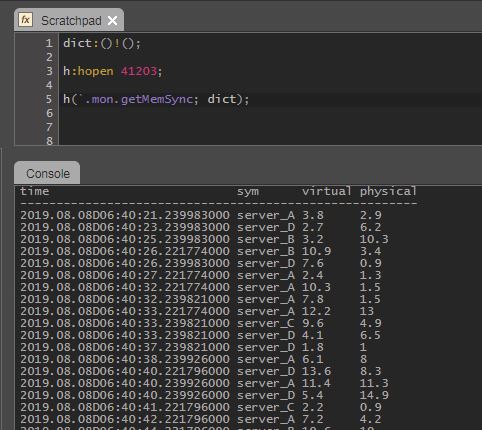This screenshot has width=482, height=430.
Task: Click the 'sym' column header
Action: click(248, 192)
